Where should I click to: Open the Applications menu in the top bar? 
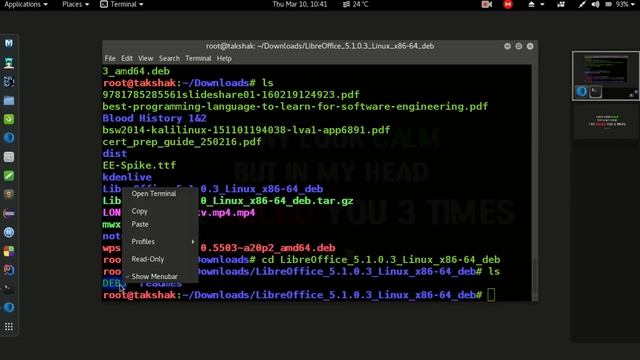click(x=26, y=4)
